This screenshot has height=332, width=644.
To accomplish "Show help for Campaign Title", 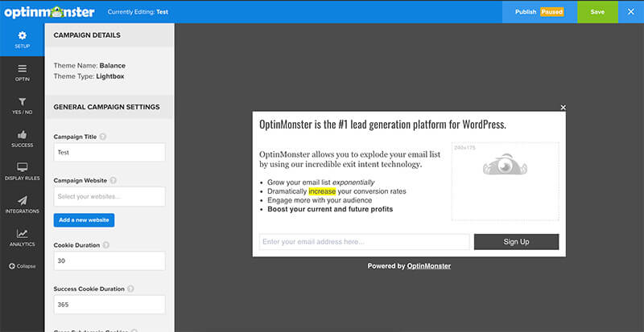I will (x=103, y=137).
